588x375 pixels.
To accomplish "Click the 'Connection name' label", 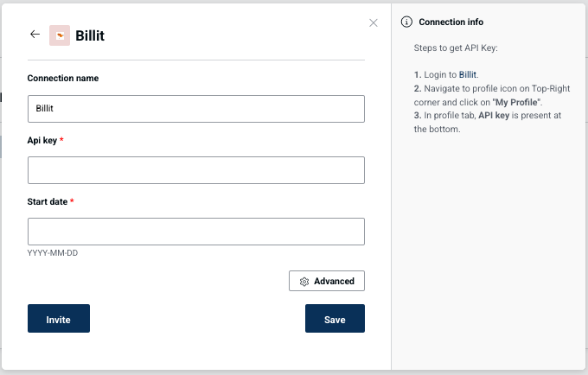I will [63, 79].
